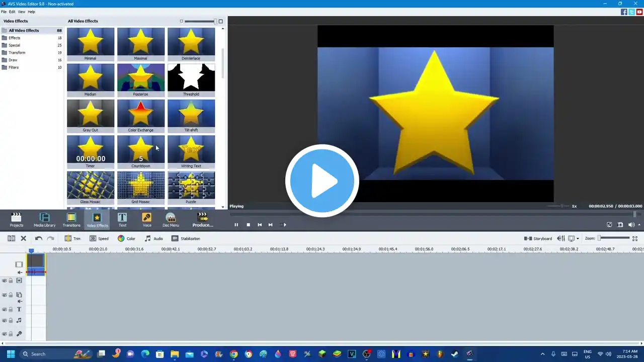
Task: Open the Media Library panel
Action: tap(44, 219)
